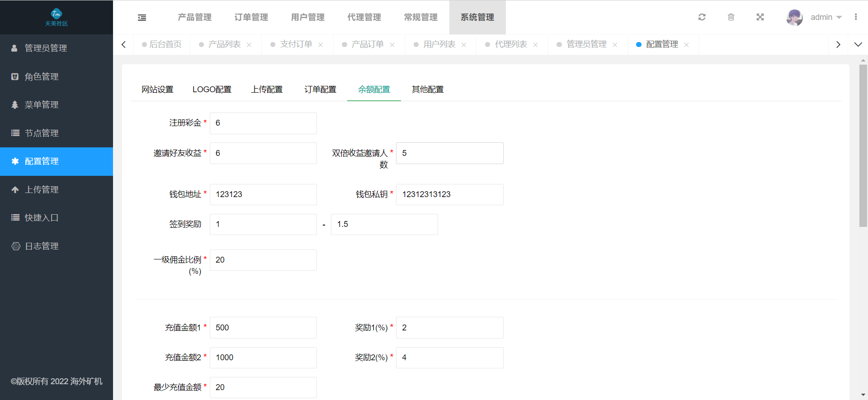Expand the admin user dropdown
Image resolution: width=868 pixels, height=400 pixels.
point(826,17)
